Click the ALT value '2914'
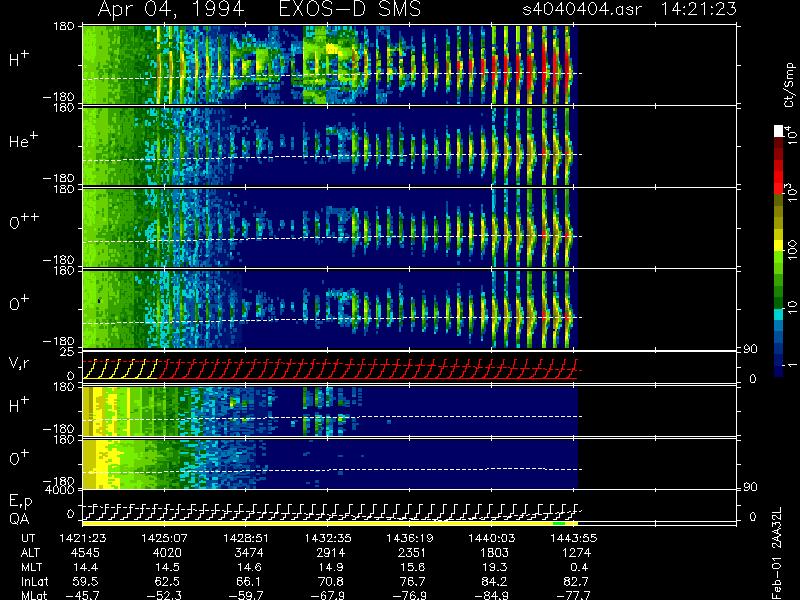The width and height of the screenshot is (800, 600). point(331,553)
